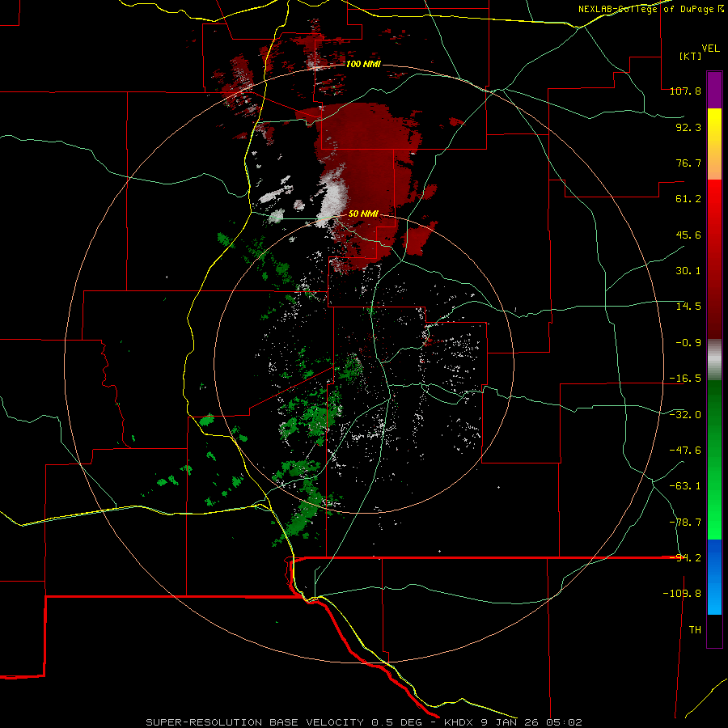Screen dimensions: 728x728
Task: Click the 14.5 legend value
Action: 688,307
